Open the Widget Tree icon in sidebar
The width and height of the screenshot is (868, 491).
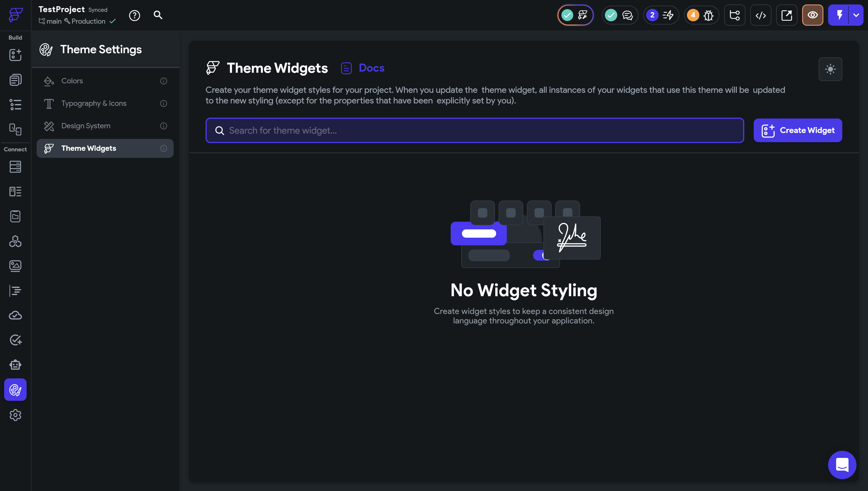point(15,105)
